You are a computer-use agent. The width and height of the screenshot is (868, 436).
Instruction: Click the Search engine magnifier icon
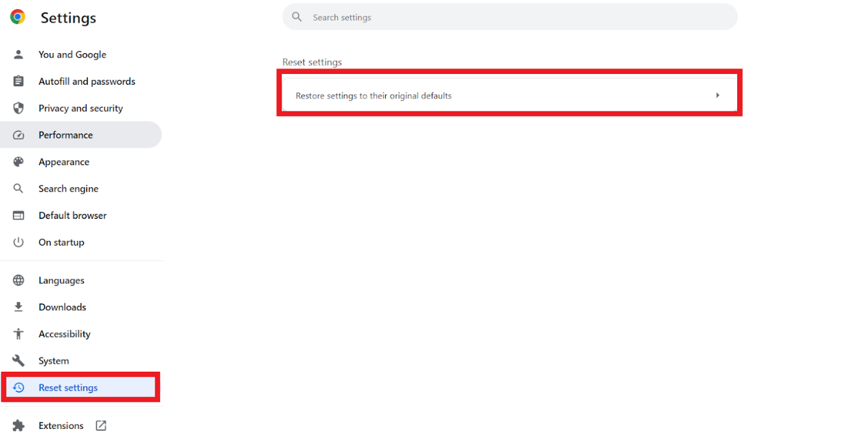tap(18, 189)
